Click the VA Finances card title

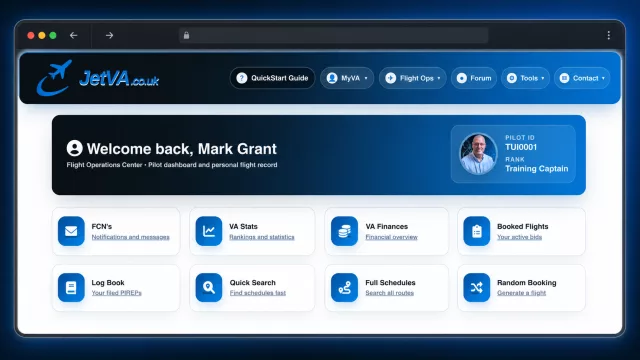(387, 226)
